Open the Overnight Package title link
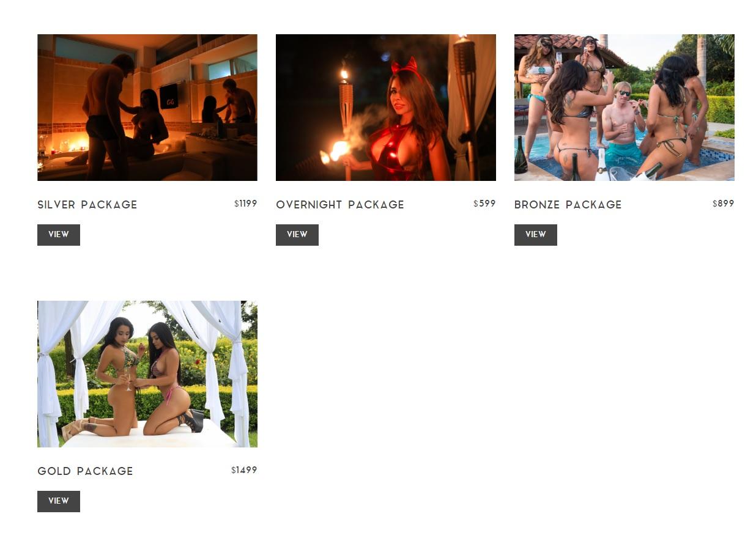 tap(340, 205)
